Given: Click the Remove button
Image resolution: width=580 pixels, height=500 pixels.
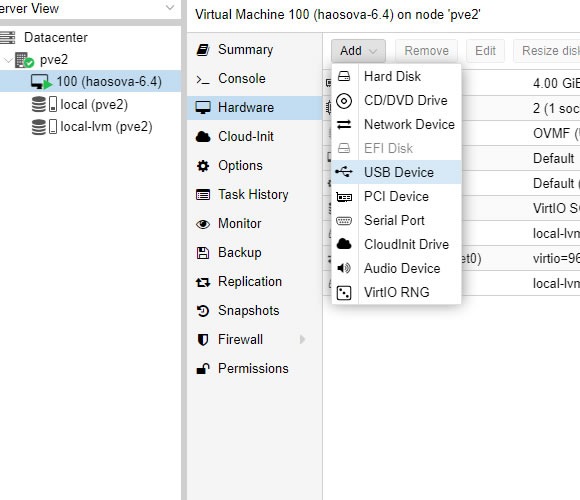Looking at the screenshot, I should click(x=426, y=51).
